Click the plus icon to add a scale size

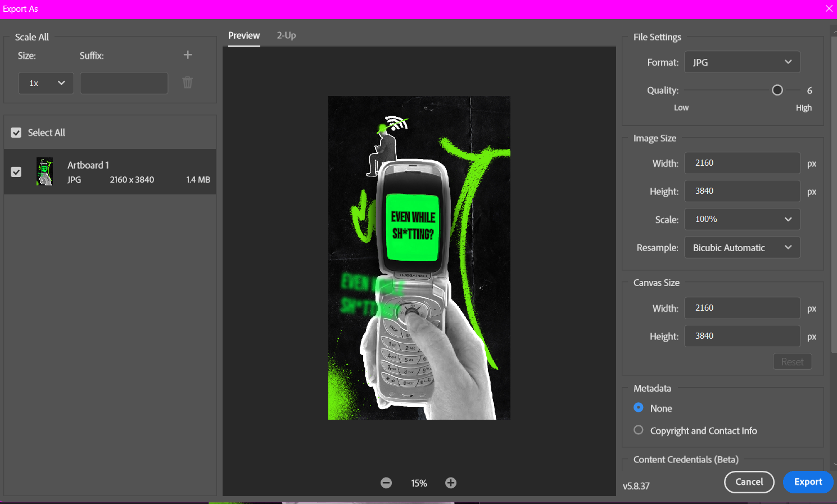[187, 55]
